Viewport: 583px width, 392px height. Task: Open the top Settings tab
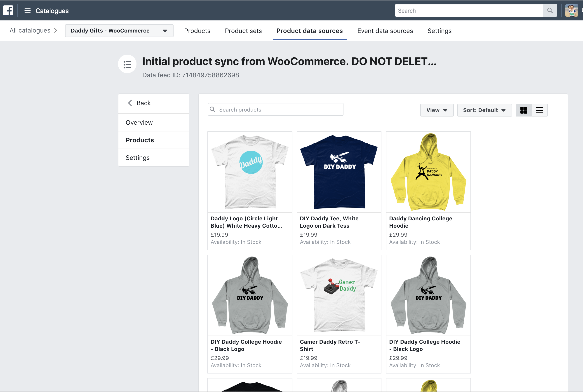coord(440,31)
